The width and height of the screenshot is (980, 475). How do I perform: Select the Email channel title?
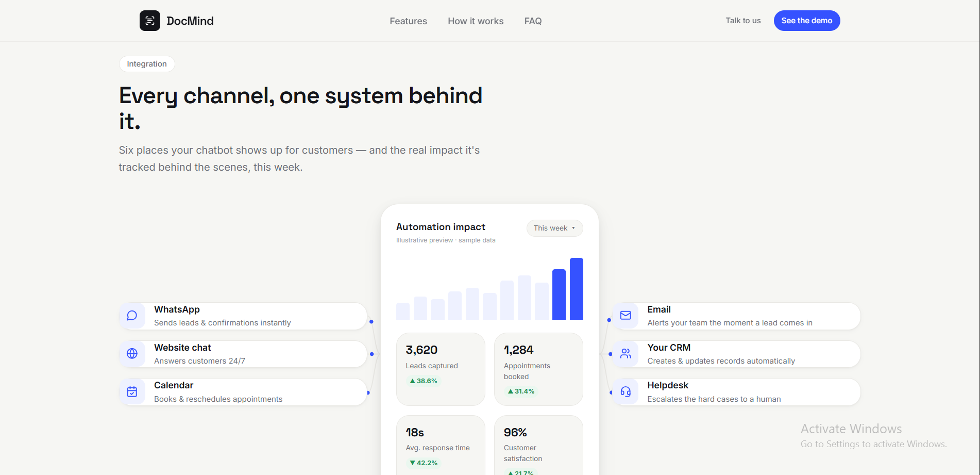[x=659, y=309]
